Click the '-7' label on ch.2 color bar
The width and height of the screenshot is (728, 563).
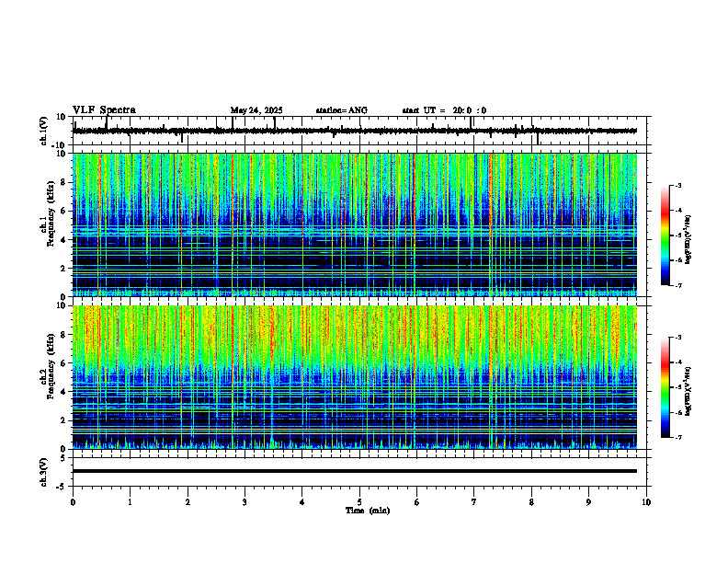pos(678,438)
